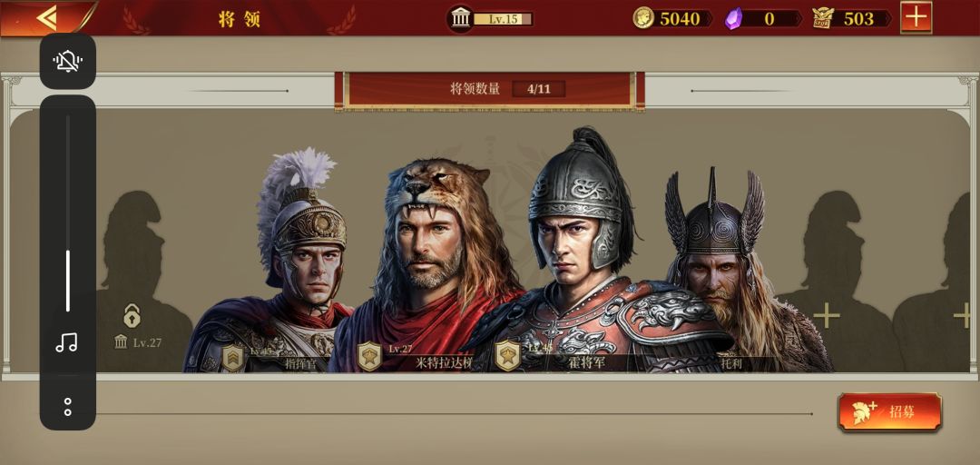Tap the golden back arrow
Screen dimensions: 980x465
(45, 17)
